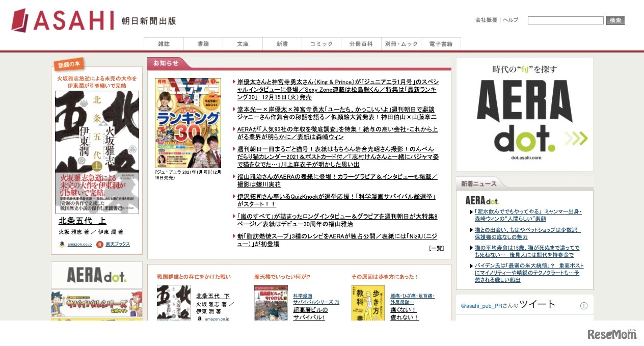Click the 超高層ビルのサバイバル cover thumbnail
Screen dimensions: 644x346
tap(271, 303)
